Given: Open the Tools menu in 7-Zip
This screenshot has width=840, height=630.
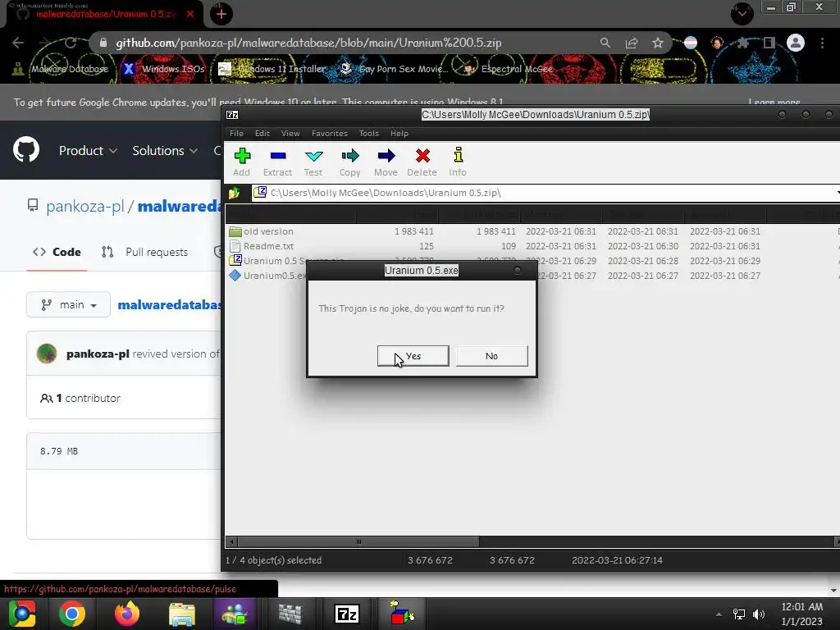Looking at the screenshot, I should pyautogui.click(x=368, y=134).
